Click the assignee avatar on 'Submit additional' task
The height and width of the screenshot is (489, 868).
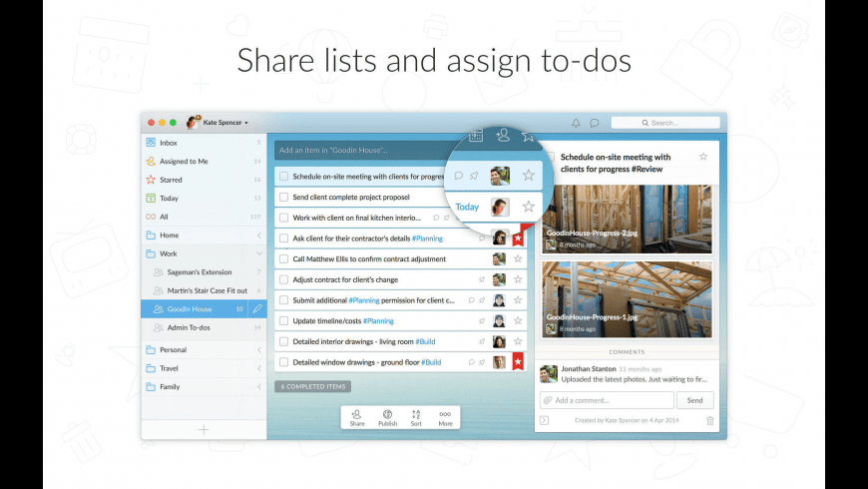click(499, 300)
